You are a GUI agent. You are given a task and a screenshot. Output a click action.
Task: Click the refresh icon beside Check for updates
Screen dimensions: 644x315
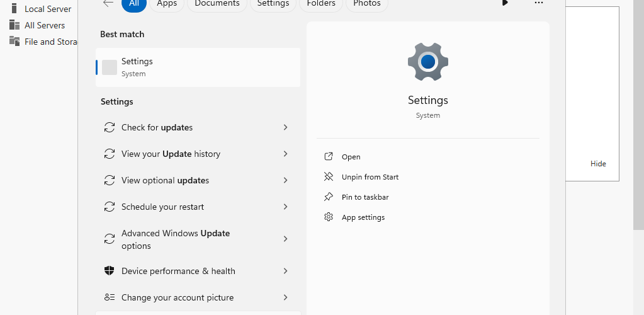[x=110, y=127]
